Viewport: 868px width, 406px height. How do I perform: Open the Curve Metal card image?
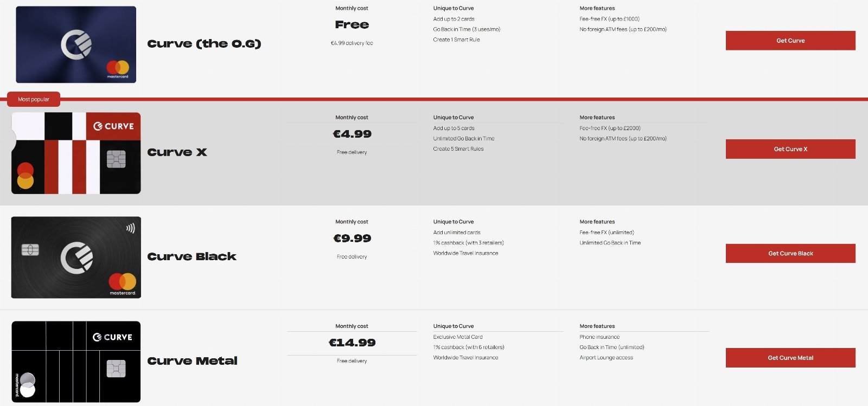coord(76,362)
